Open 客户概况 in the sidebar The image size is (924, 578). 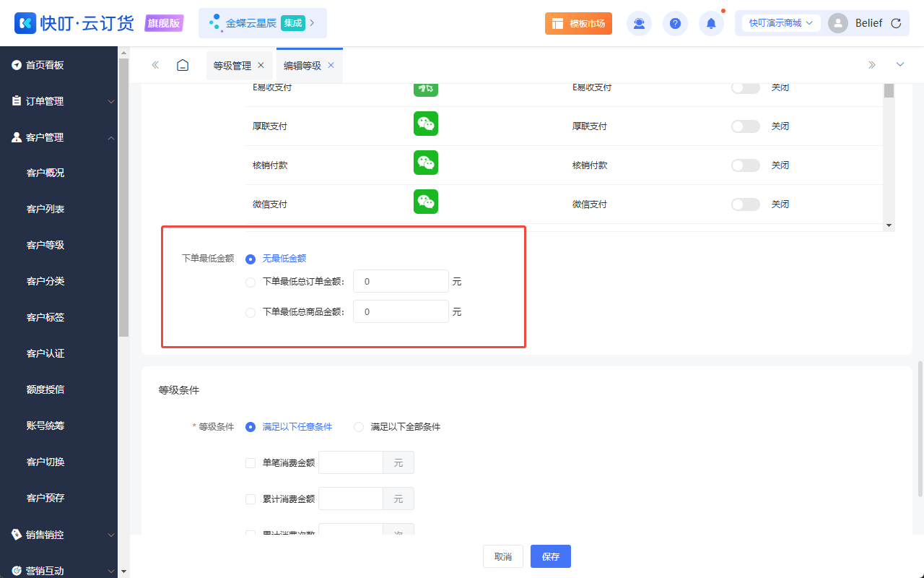coord(45,173)
